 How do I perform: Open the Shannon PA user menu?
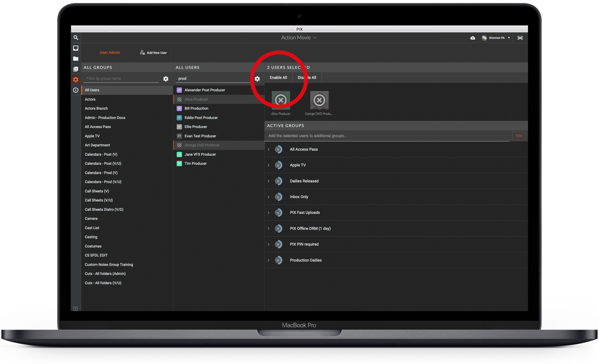point(497,38)
